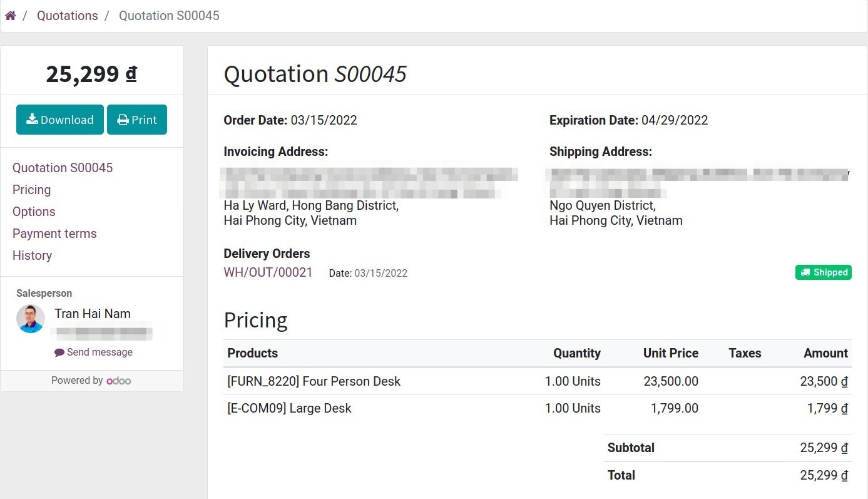Open delivery order WH/OUT/00021
Screen dimensions: 868x499
(268, 272)
